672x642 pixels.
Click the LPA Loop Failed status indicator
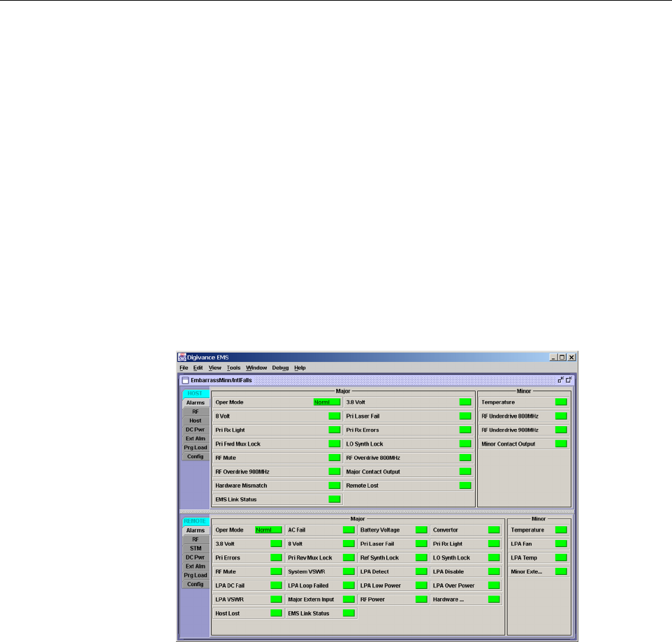(349, 585)
